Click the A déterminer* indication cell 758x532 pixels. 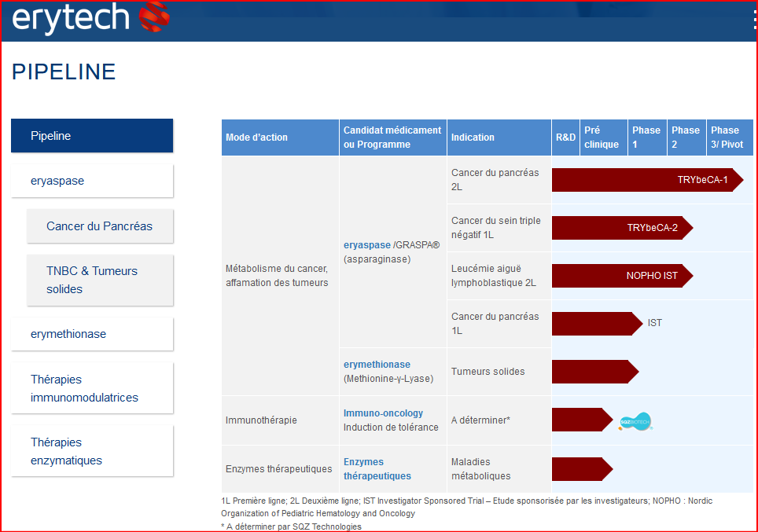click(x=499, y=420)
